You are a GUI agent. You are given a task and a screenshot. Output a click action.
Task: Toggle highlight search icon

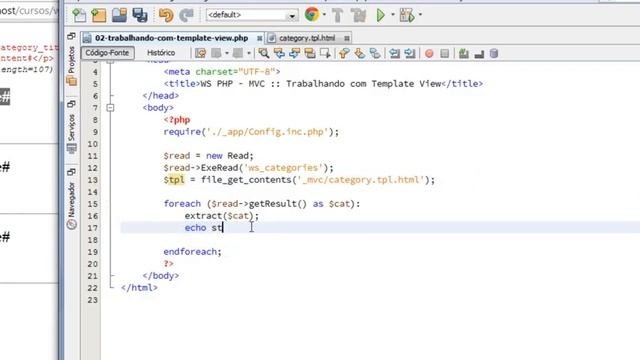[310, 53]
